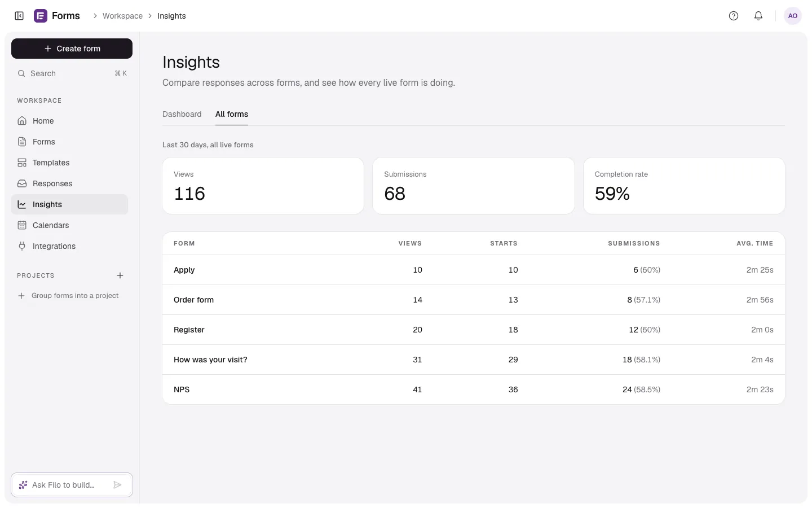
Task: Open the Workspace breadcrumb link
Action: [x=122, y=16]
